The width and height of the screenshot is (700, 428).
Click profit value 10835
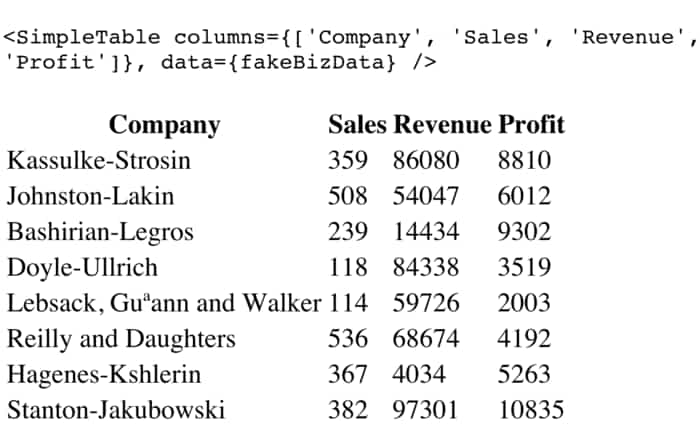[x=530, y=410]
